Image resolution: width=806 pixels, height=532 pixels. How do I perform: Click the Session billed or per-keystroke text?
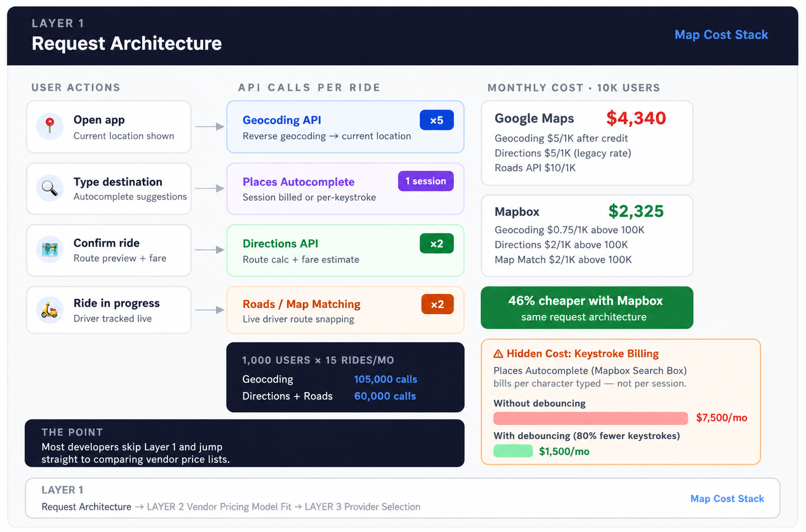[x=309, y=197]
